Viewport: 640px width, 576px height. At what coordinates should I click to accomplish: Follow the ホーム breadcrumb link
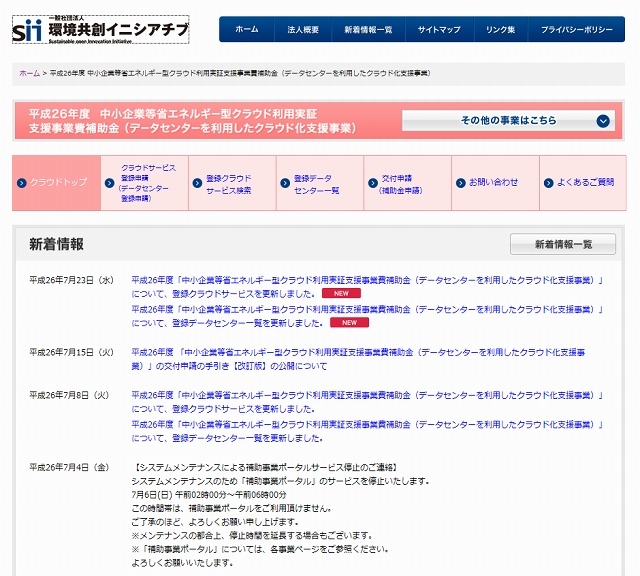pos(29,73)
